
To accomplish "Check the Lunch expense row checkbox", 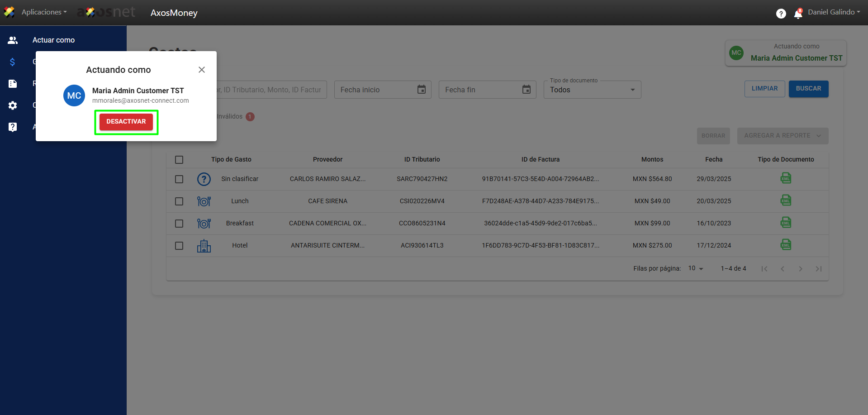I will (x=179, y=201).
